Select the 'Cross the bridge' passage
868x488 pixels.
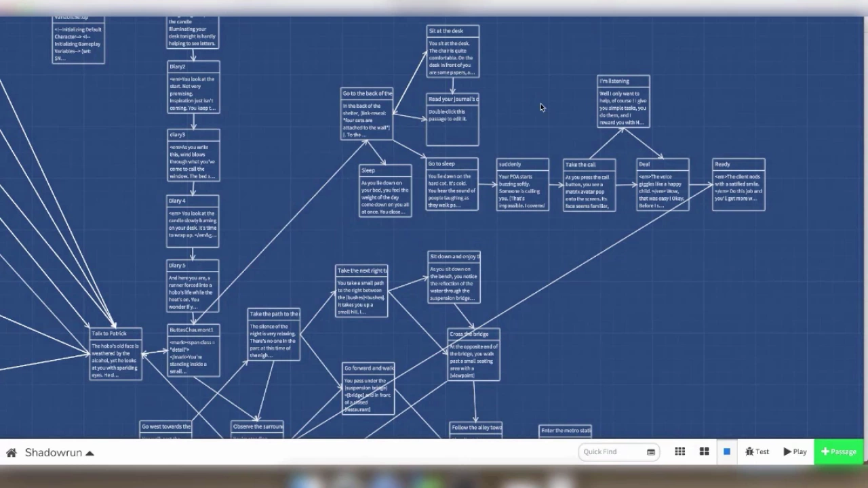[474, 354]
